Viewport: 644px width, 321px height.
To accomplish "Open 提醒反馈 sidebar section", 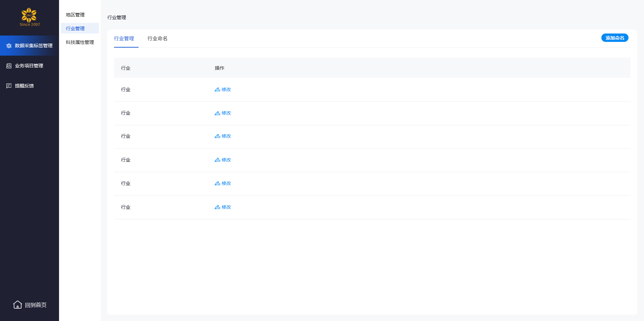I will pos(24,86).
